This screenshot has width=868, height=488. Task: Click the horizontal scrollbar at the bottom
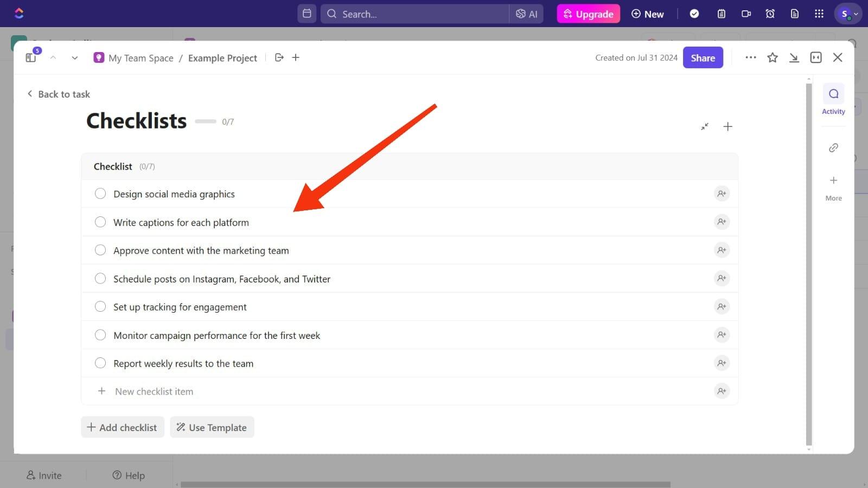point(425,484)
